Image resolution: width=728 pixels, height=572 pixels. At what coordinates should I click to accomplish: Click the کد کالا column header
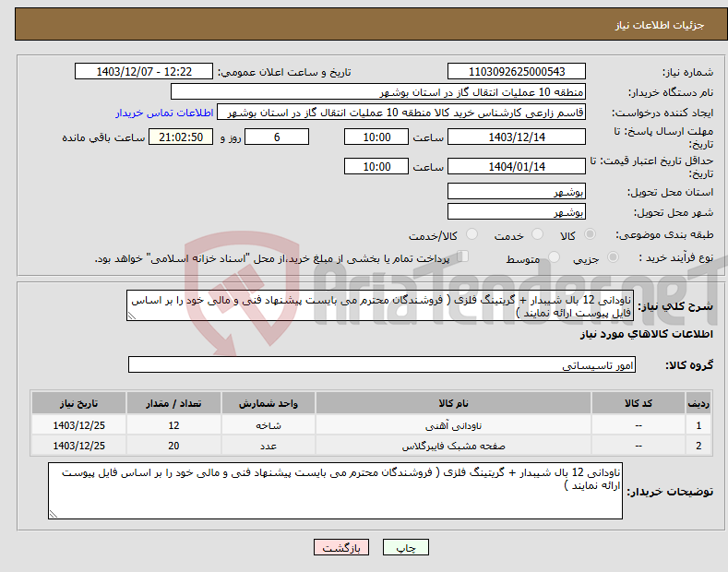click(638, 403)
